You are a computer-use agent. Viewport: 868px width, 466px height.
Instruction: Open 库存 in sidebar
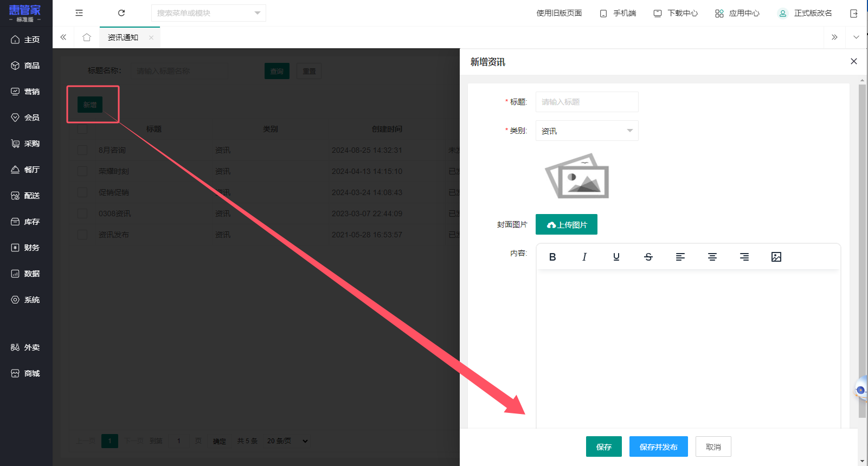(x=26, y=222)
